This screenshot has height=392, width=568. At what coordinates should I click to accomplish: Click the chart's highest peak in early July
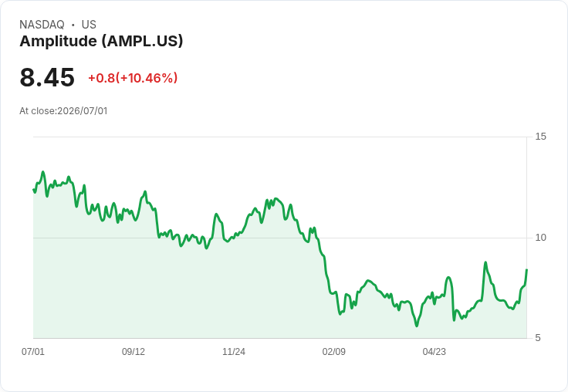[x=43, y=172]
